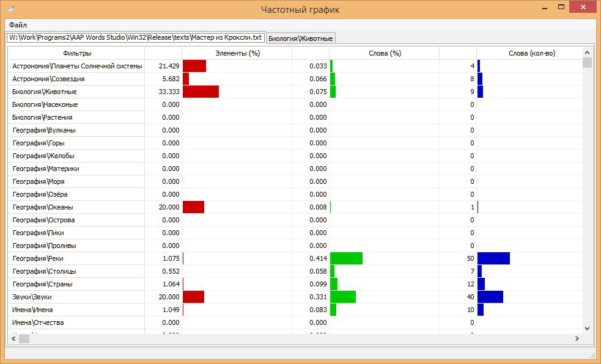Minimize the Частотный график window

click(542, 8)
